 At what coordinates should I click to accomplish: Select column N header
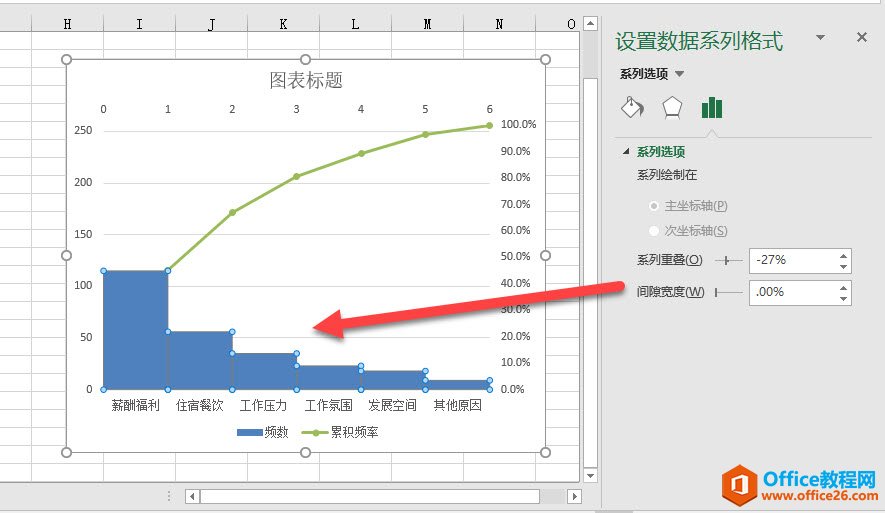click(499, 24)
